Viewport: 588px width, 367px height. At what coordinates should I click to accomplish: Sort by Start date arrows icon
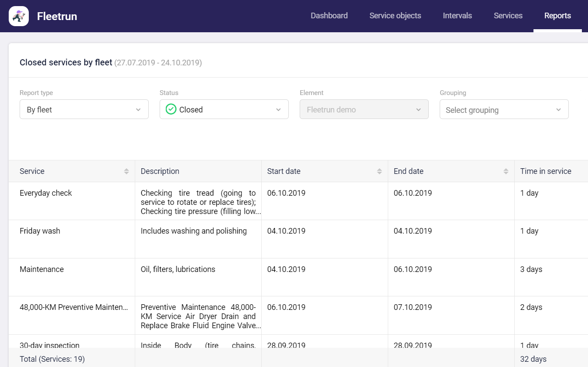[x=379, y=171]
